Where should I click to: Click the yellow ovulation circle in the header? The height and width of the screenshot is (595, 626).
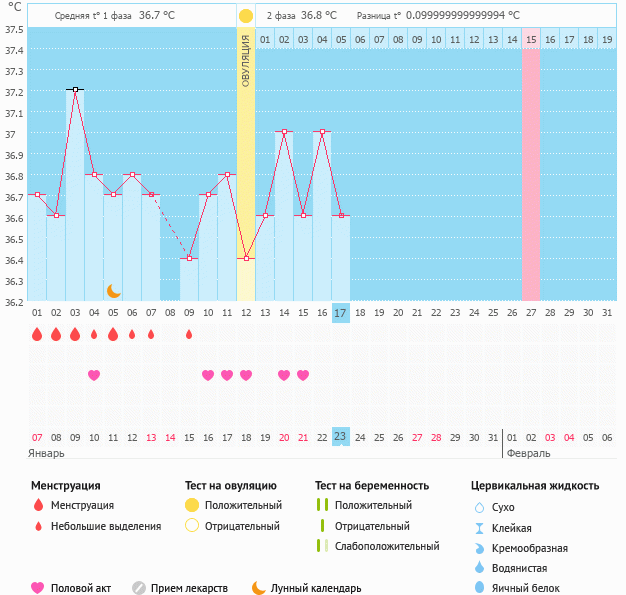pos(246,16)
